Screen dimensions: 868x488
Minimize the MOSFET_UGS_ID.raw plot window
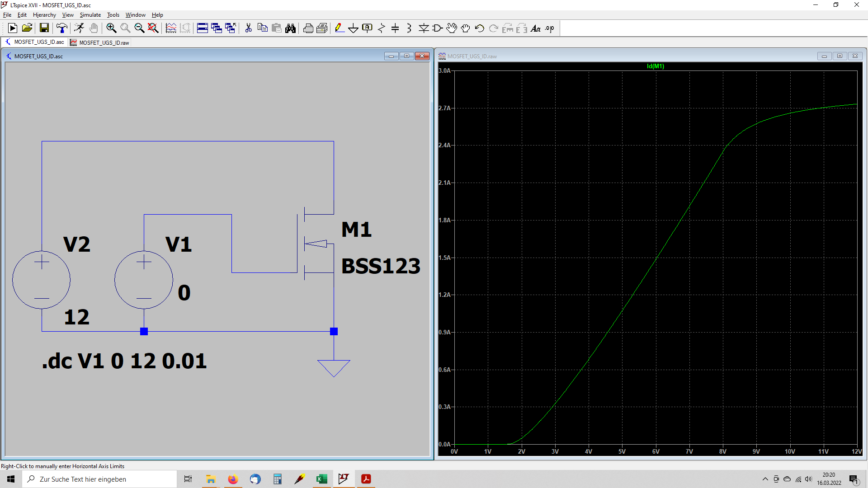coord(824,56)
